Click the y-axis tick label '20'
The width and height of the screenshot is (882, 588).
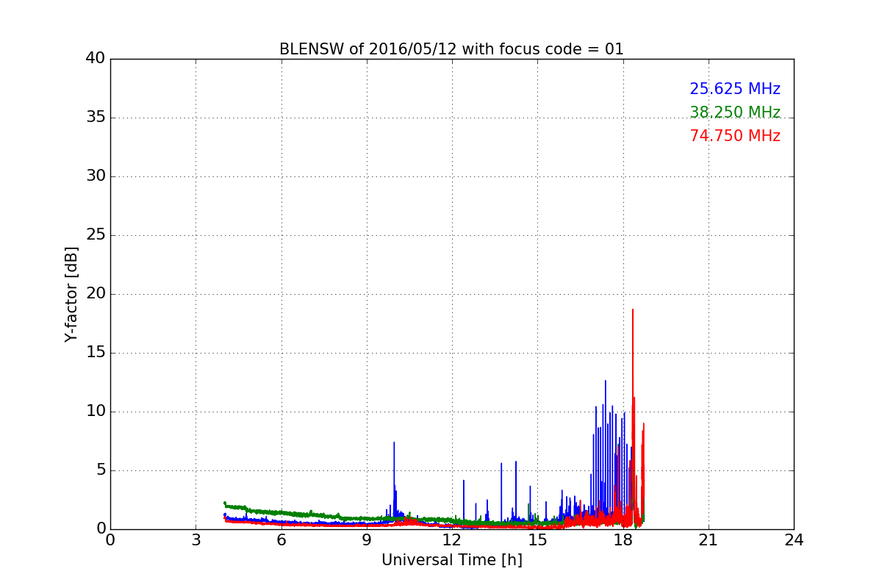point(96,294)
